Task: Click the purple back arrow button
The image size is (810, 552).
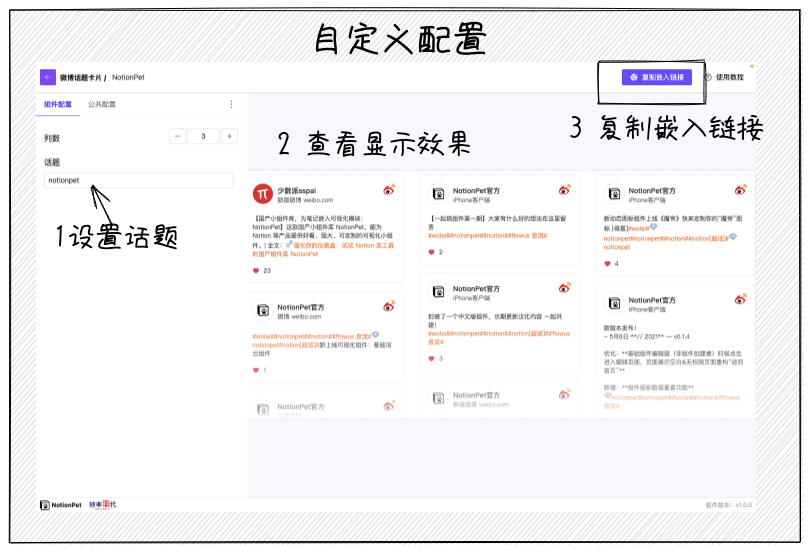Action: pyautogui.click(x=48, y=77)
